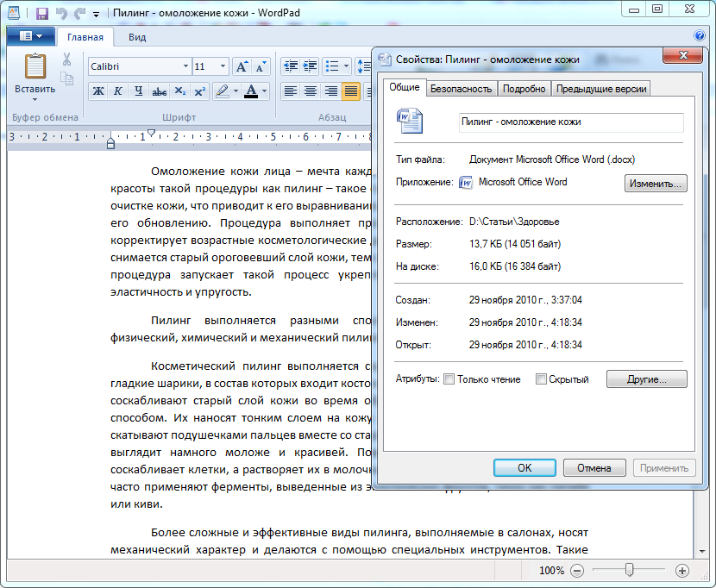
Task: Click the Cut scissors icon
Action: coord(66,59)
